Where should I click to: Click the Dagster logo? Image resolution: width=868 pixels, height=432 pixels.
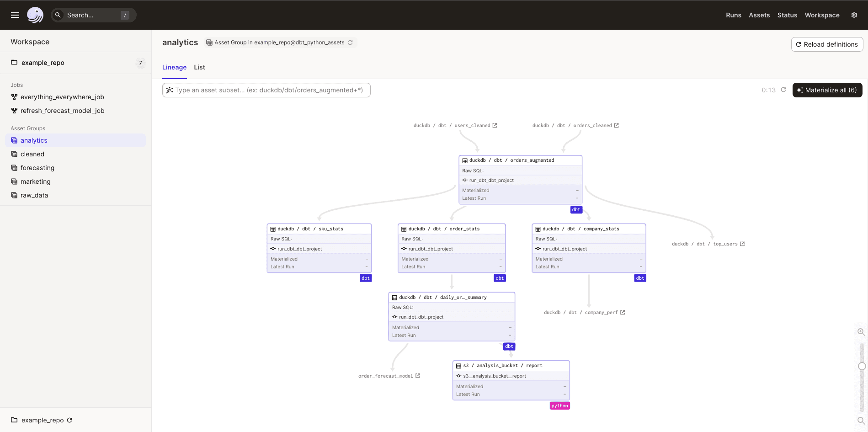pyautogui.click(x=35, y=15)
